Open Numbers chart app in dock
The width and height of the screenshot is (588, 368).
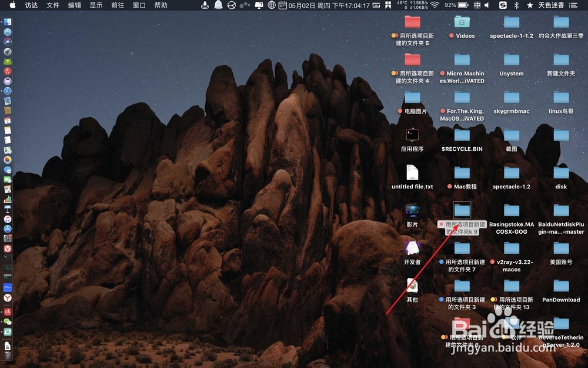(x=8, y=200)
